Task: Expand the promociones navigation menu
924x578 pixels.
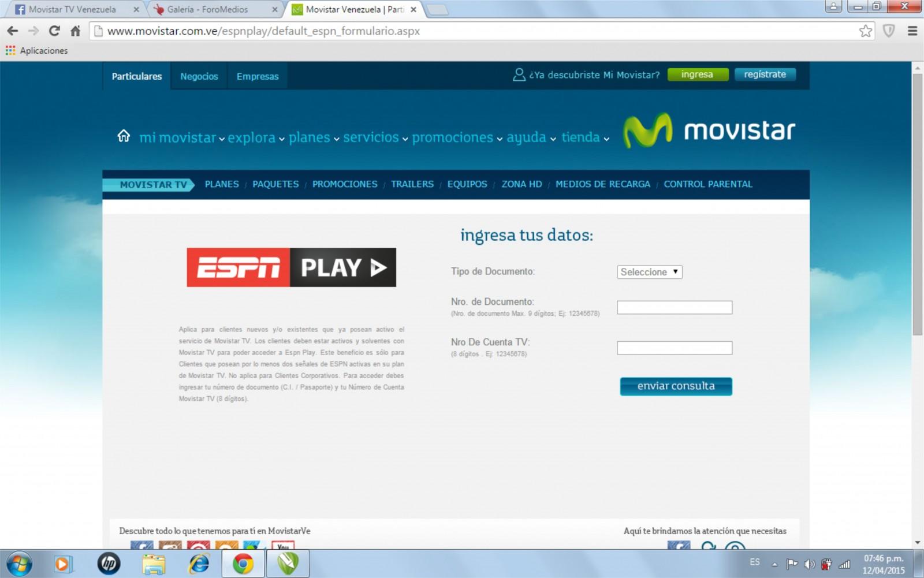Action: tap(457, 137)
